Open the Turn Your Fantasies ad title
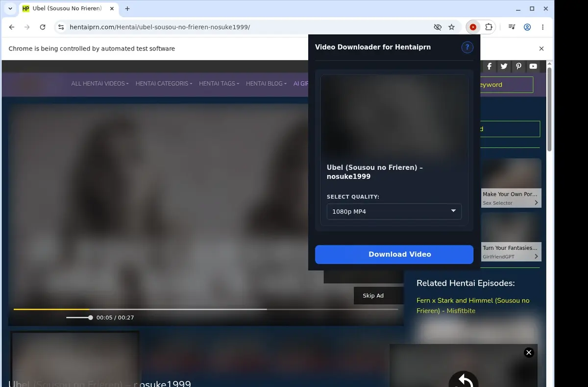The height and width of the screenshot is (387, 588). (x=510, y=248)
